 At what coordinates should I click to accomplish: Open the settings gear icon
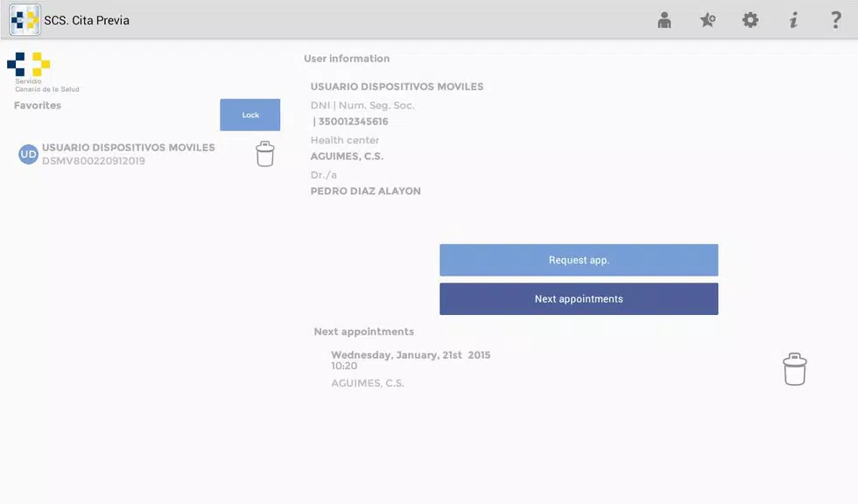click(750, 19)
